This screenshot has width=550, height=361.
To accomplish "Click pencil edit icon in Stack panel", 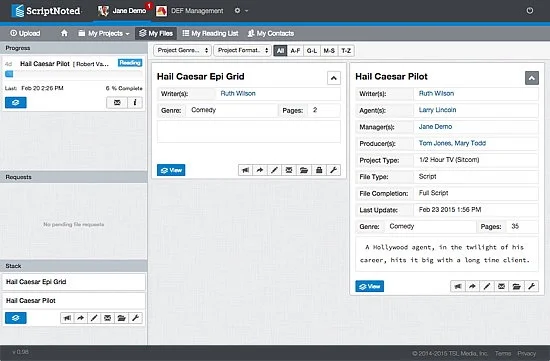I will [x=94, y=318].
